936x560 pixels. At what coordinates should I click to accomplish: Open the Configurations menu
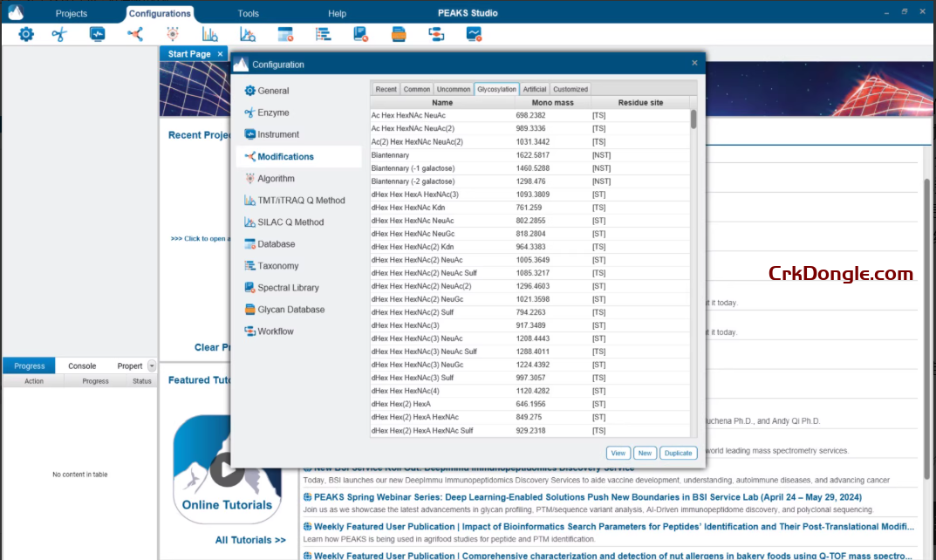click(x=160, y=13)
